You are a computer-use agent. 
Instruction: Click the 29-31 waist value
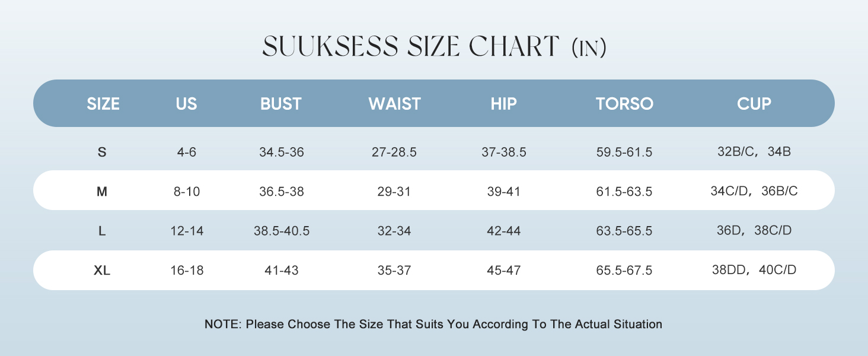pos(394,192)
